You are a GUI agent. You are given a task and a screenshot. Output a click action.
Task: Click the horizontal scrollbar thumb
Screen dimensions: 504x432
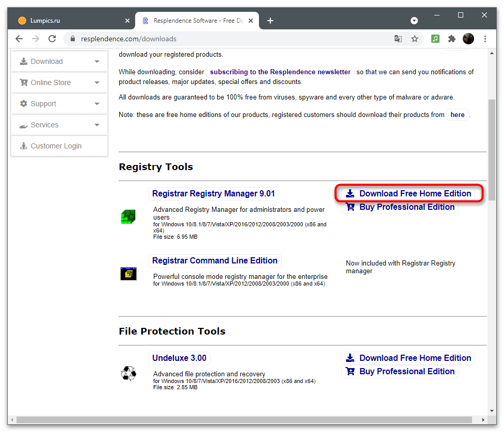tap(245, 420)
